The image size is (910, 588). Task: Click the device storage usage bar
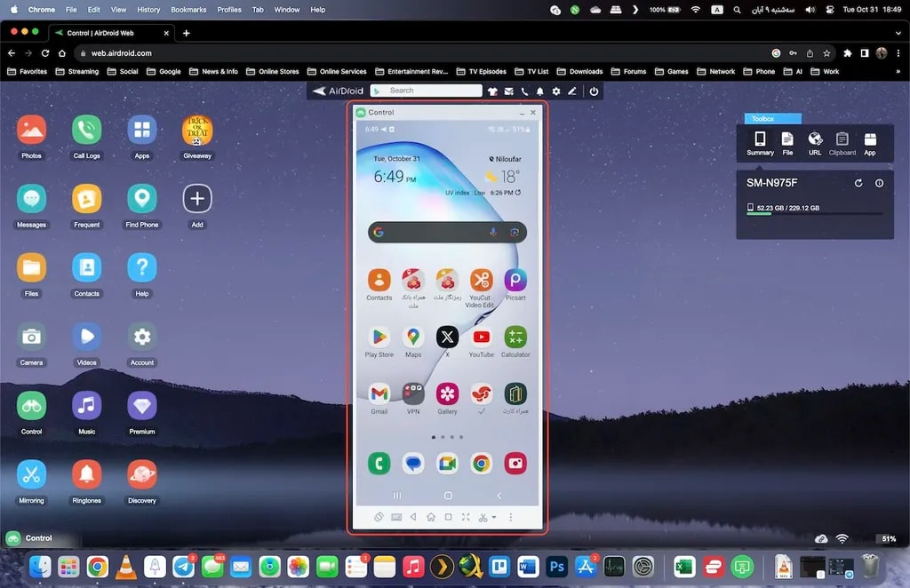click(815, 214)
